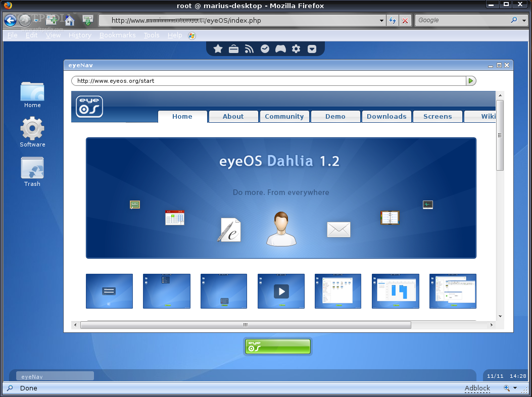Image resolution: width=532 pixels, height=397 pixels.
Task: Click the red stop loading icon
Action: (405, 21)
